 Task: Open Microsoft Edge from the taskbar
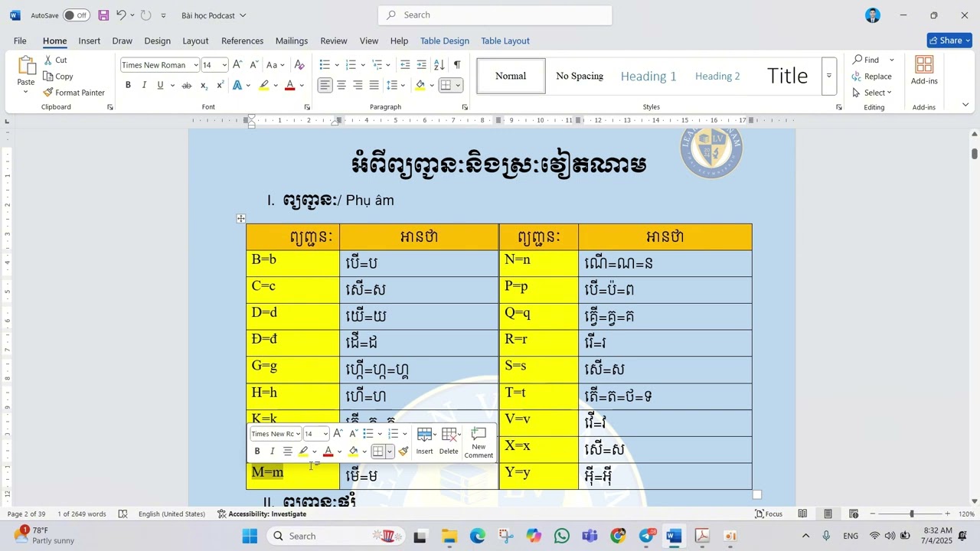[478, 536]
